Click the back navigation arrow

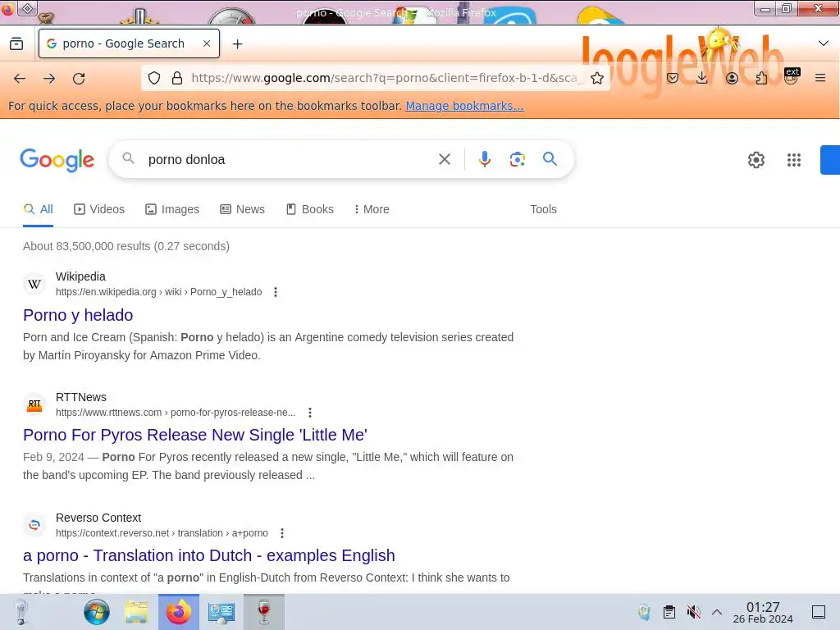pos(20,78)
